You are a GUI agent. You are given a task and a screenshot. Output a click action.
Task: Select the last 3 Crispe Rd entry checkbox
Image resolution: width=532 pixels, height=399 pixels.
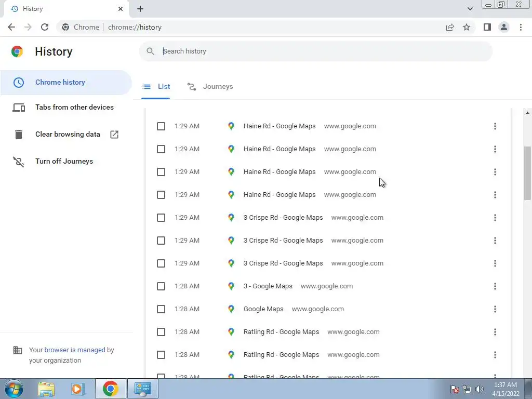tap(161, 263)
